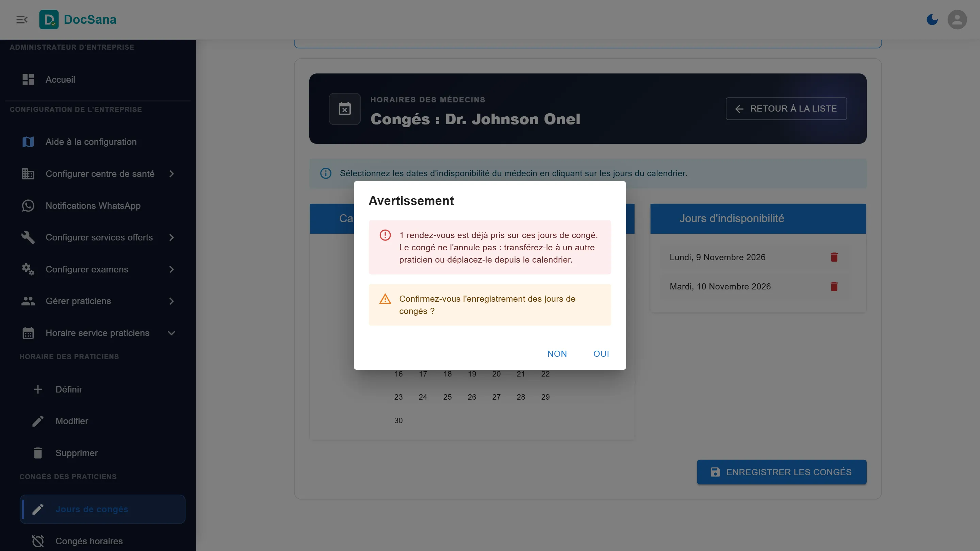
Task: Click the orange warning triangle icon
Action: click(x=385, y=299)
